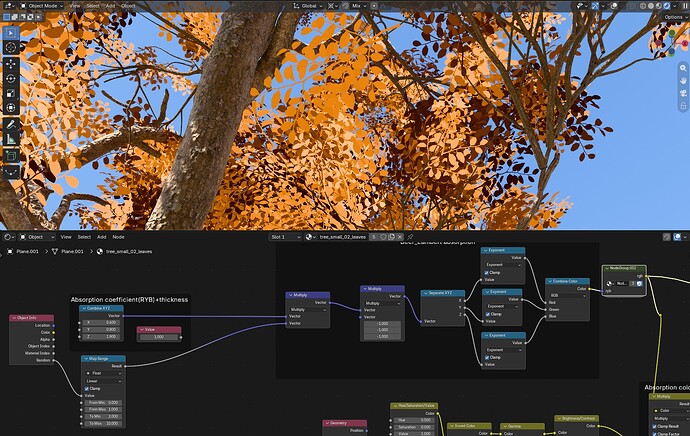
Task: Browse materials with the sphere icon dropdown
Action: [x=310, y=237]
